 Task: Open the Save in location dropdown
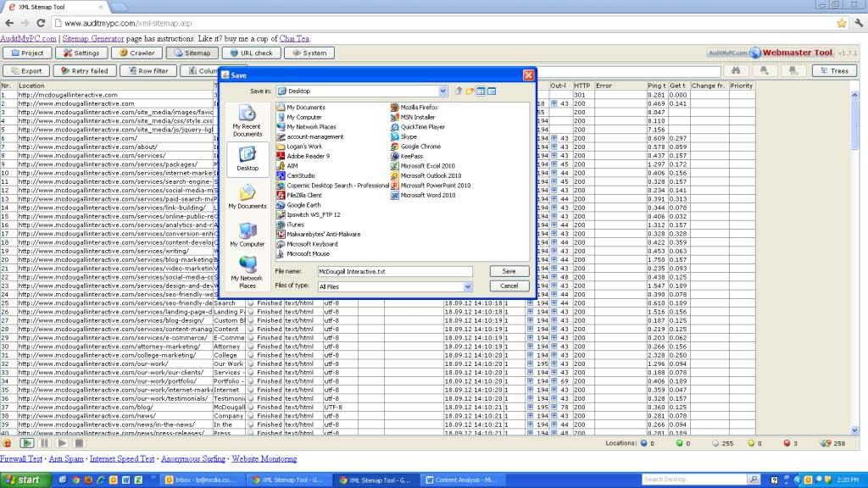(443, 91)
